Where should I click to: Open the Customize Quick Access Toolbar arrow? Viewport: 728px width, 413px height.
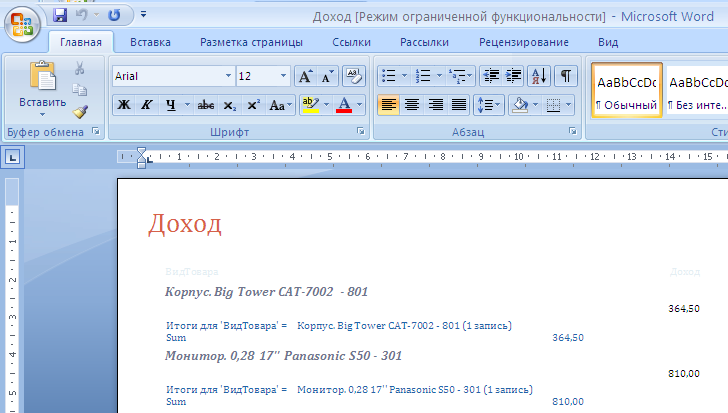click(x=143, y=15)
